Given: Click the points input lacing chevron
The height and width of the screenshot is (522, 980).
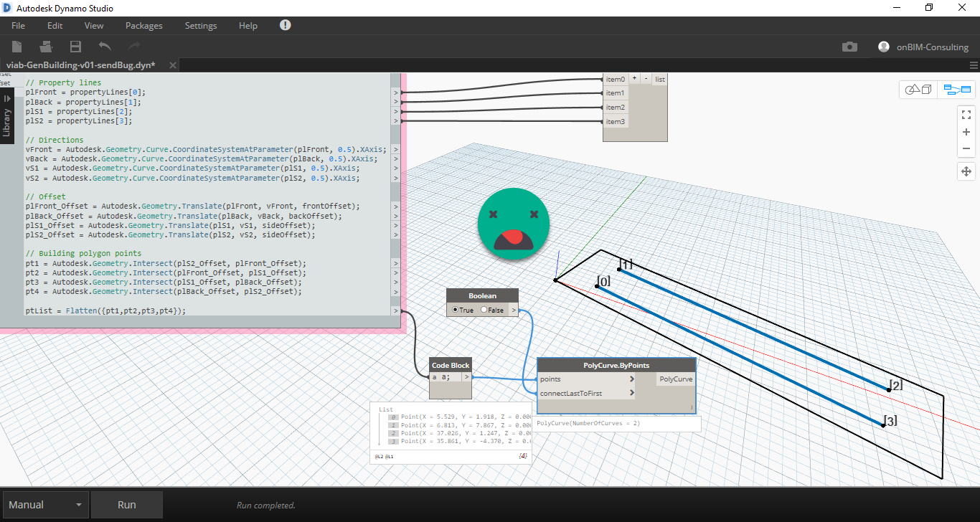Looking at the screenshot, I should point(632,379).
